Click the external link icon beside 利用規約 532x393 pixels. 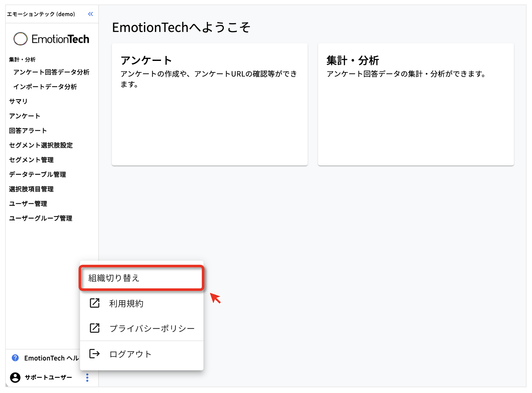[x=95, y=303]
